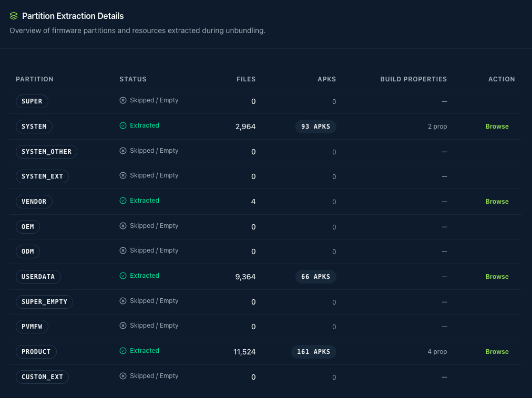This screenshot has width=532, height=398.
Task: Click Skipped / Empty status for PVMFW
Action: (154, 326)
